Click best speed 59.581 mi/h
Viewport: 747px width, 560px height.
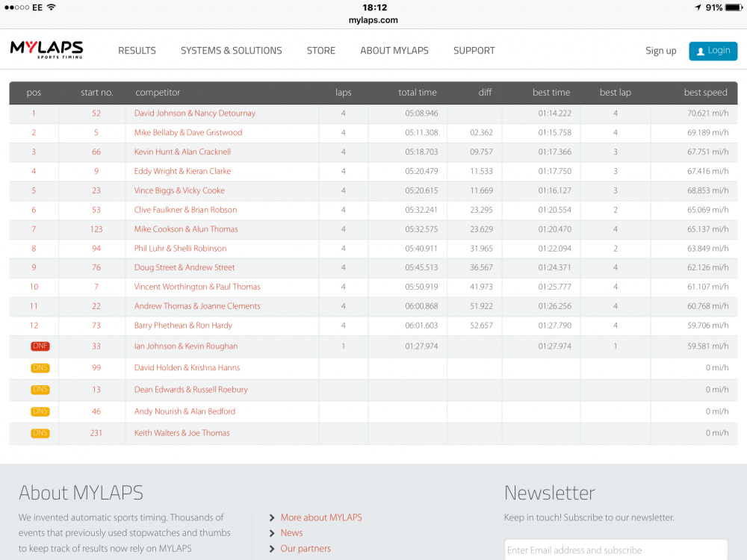click(x=708, y=346)
